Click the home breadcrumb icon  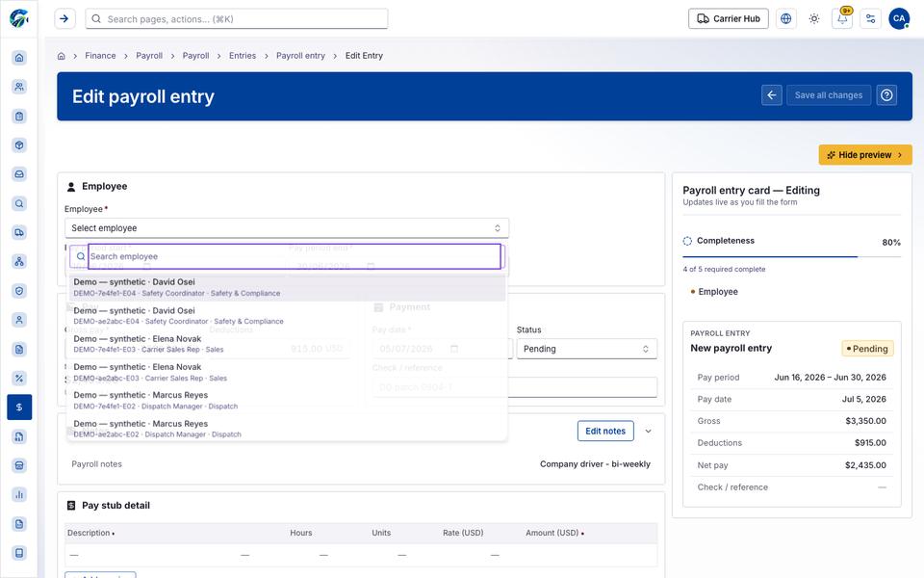click(62, 56)
